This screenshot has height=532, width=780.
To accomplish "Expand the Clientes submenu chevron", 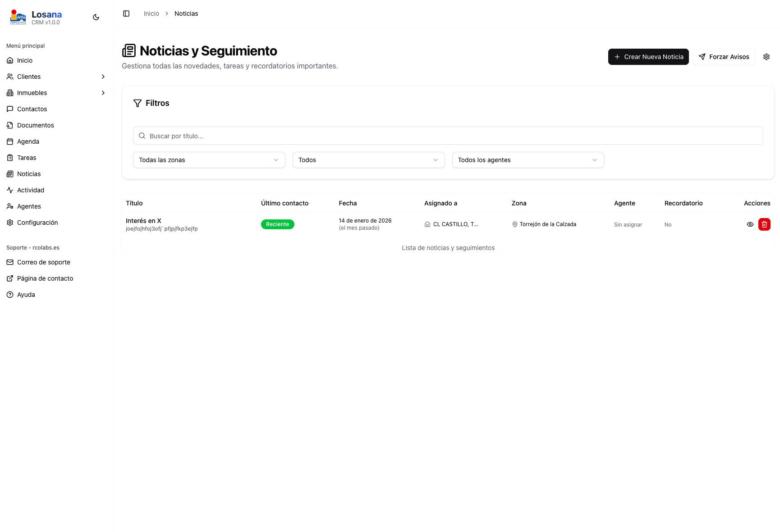I will [103, 77].
